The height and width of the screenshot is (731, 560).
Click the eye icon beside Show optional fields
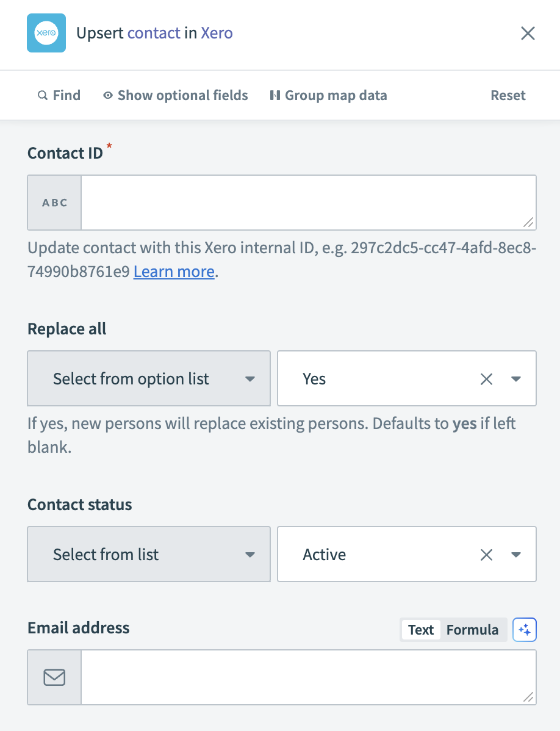(x=107, y=95)
